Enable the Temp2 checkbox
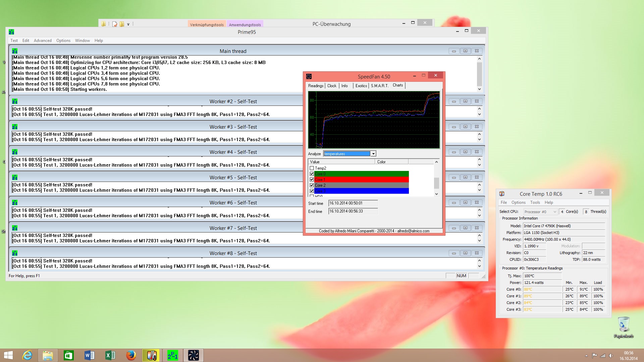 (312, 168)
